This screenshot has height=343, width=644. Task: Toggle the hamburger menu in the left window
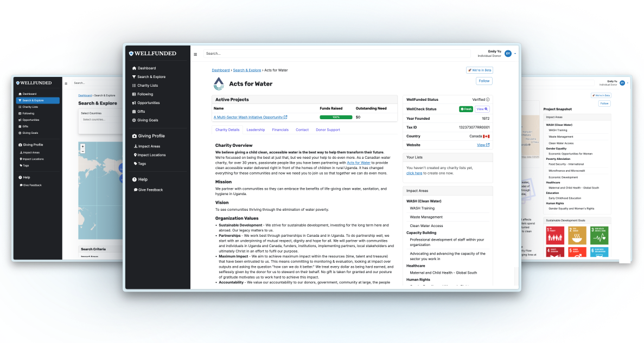[66, 83]
